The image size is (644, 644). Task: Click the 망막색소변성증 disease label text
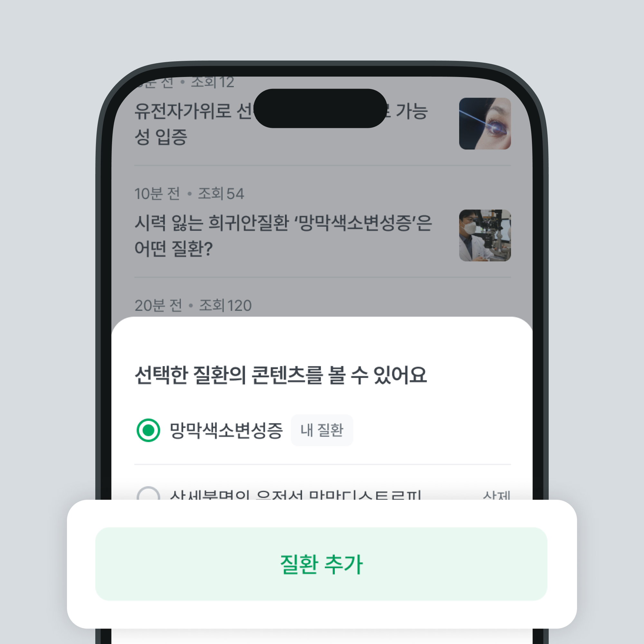click(x=226, y=430)
